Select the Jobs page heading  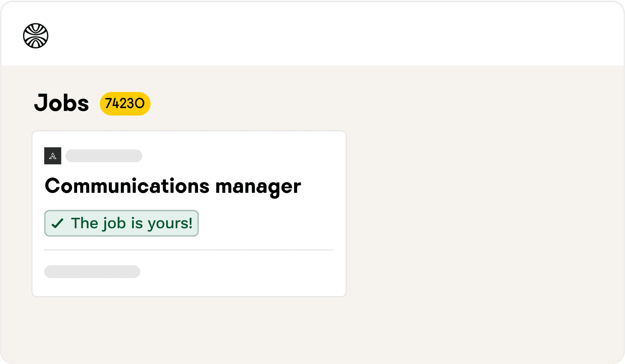pos(61,103)
